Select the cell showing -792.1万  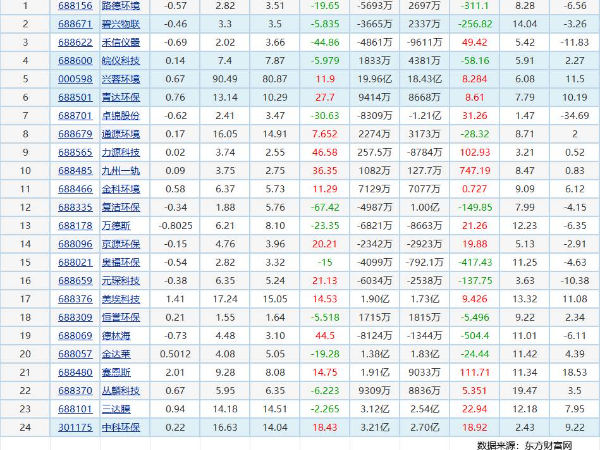click(x=424, y=262)
